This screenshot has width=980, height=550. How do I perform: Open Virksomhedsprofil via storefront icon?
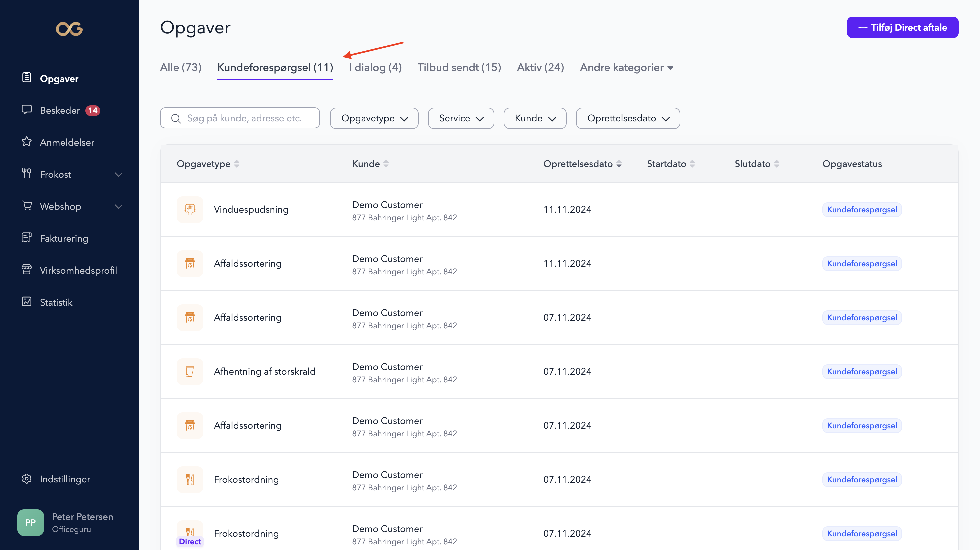pos(27,270)
